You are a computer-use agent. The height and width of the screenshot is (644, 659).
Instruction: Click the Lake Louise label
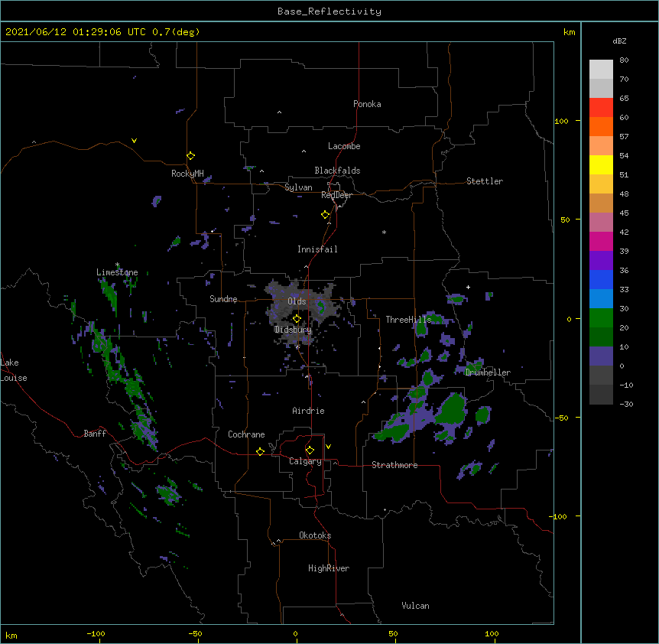tap(14, 370)
